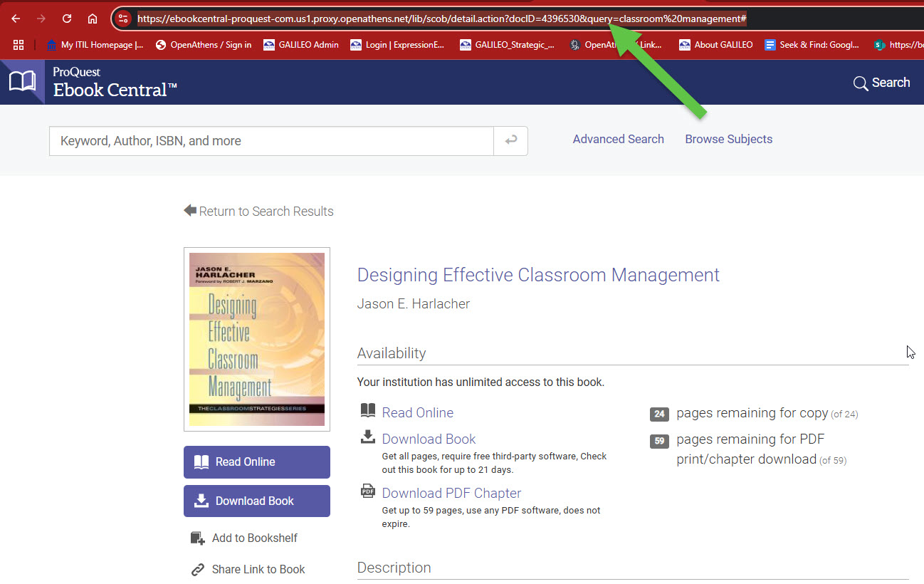Click the book cover thumbnail
Viewport: 924px width, 584px height.
[x=257, y=339]
